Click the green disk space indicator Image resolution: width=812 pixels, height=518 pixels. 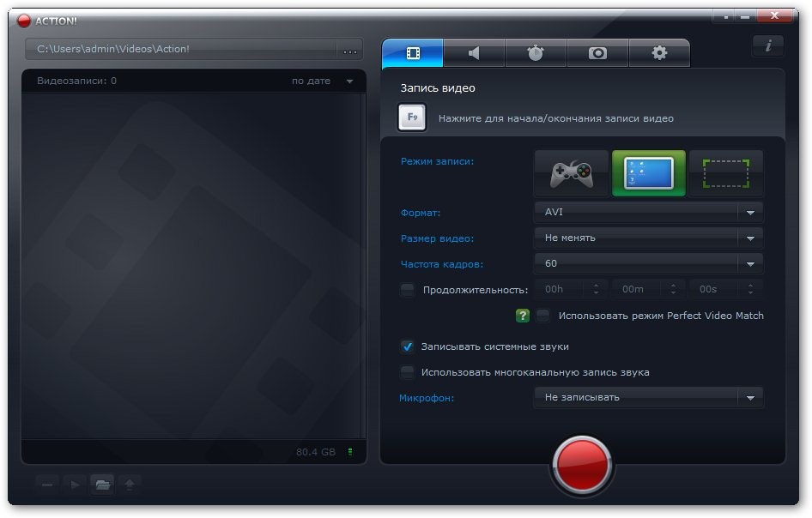(x=350, y=452)
